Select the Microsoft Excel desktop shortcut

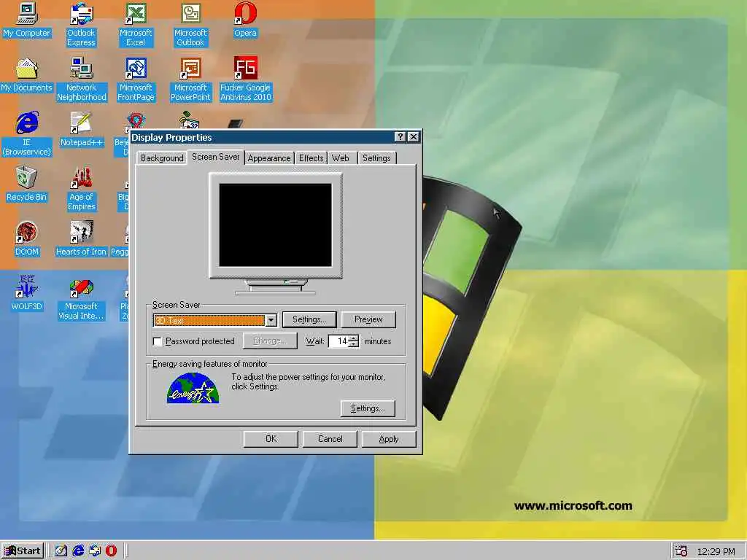(x=136, y=25)
